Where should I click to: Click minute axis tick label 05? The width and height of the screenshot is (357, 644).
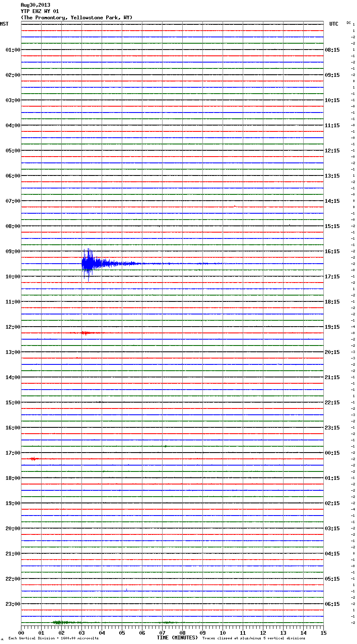122,633
